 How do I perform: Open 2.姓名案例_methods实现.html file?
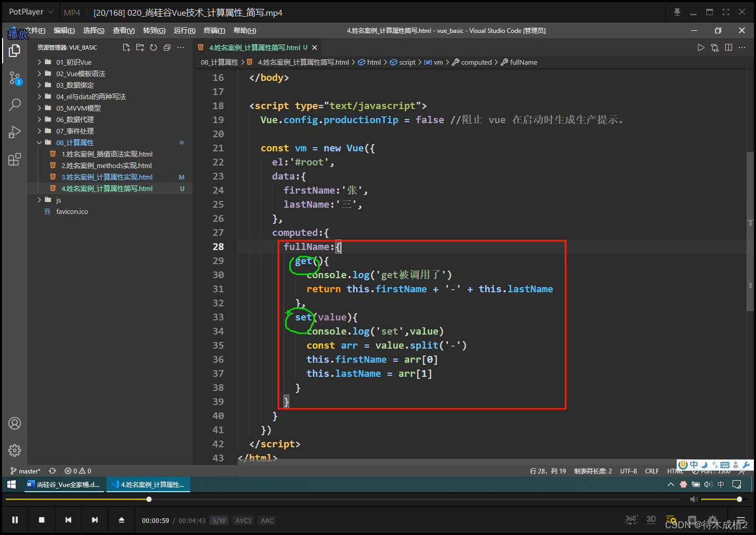tap(107, 165)
